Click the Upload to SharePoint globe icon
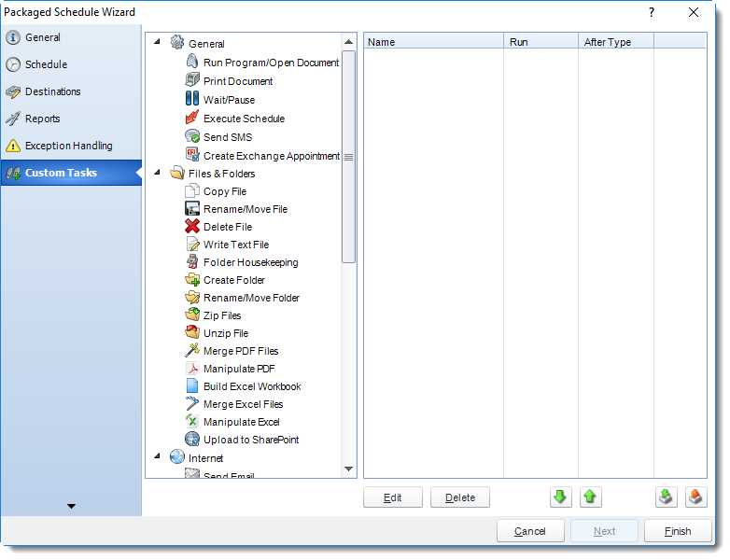Screen dimensions: 730x560 point(192,439)
